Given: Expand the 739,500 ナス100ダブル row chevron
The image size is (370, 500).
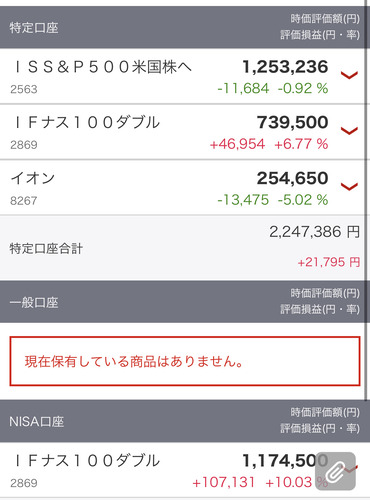Looking at the screenshot, I should pos(349,131).
